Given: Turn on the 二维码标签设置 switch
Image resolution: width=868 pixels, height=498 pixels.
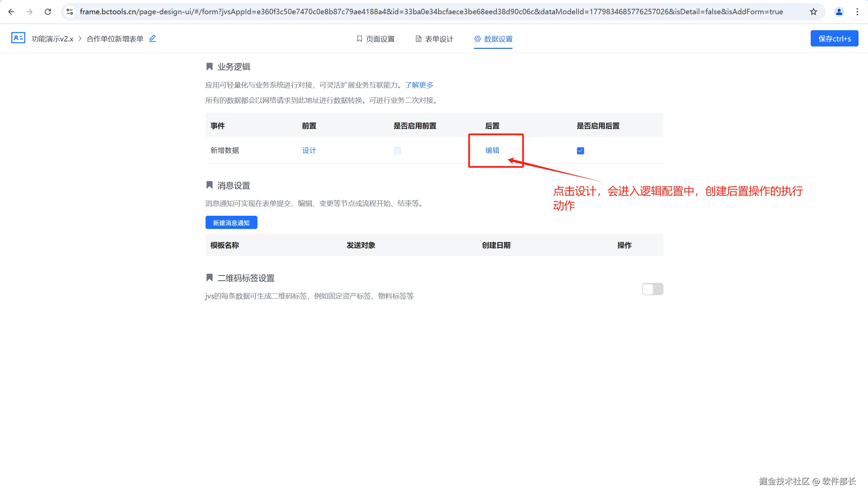Looking at the screenshot, I should point(652,289).
